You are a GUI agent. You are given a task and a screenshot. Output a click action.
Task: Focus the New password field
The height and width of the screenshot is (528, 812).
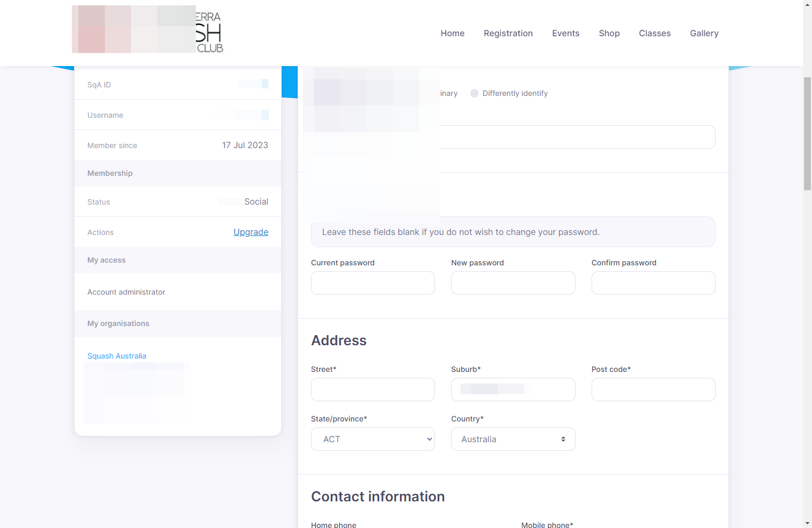513,283
